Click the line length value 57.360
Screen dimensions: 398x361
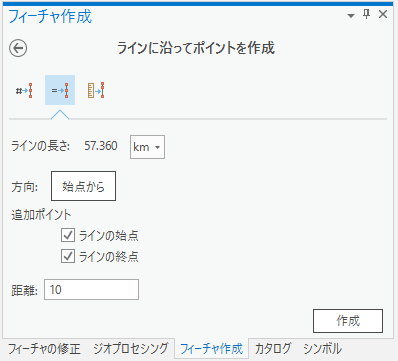pyautogui.click(x=101, y=146)
